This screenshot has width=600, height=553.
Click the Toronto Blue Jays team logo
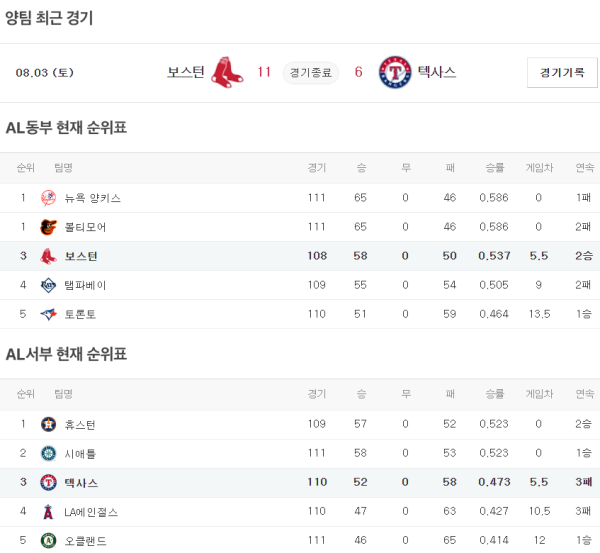coord(48,314)
